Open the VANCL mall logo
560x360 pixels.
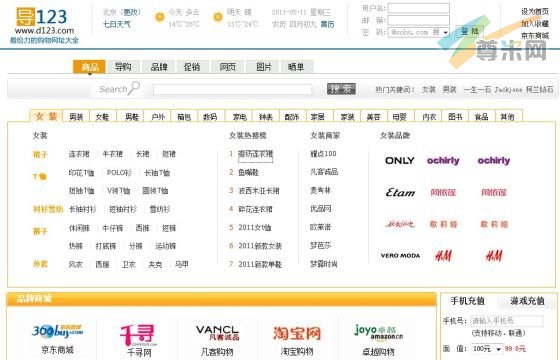218,332
